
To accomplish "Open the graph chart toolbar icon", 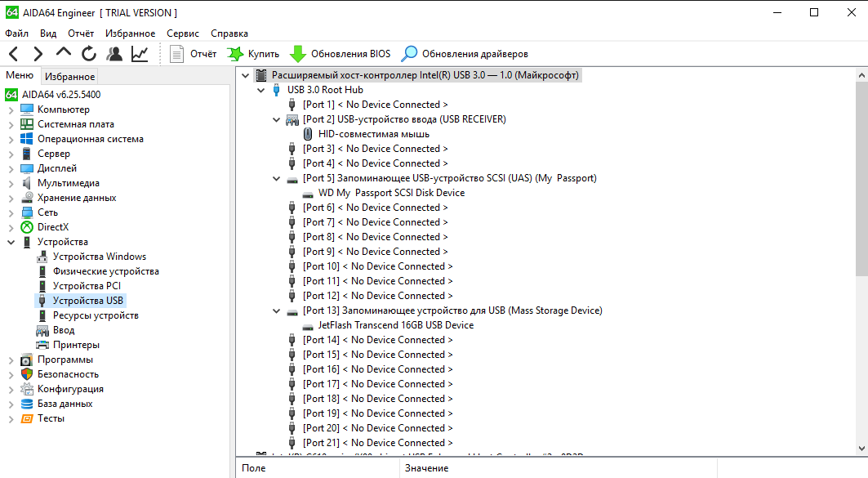I will point(140,54).
